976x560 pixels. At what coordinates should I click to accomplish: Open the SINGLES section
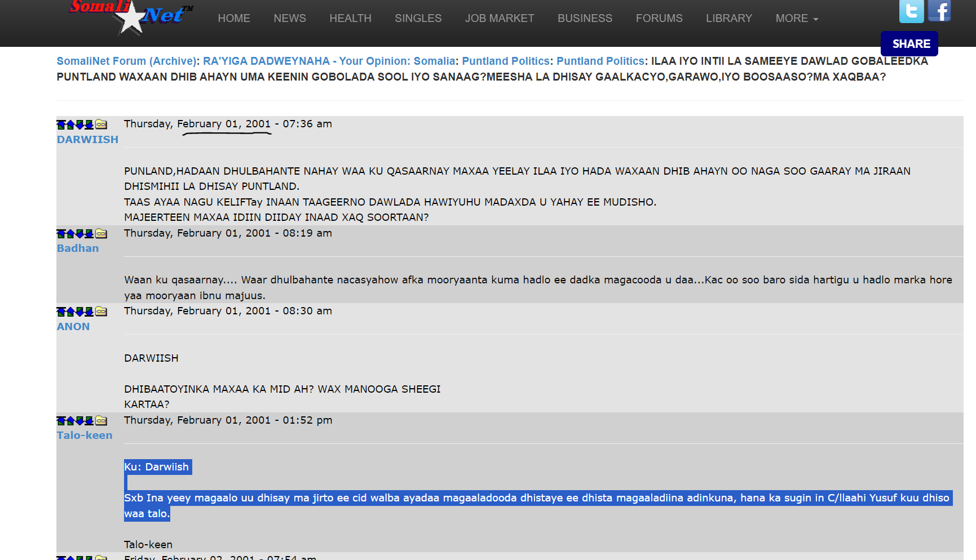tap(418, 19)
